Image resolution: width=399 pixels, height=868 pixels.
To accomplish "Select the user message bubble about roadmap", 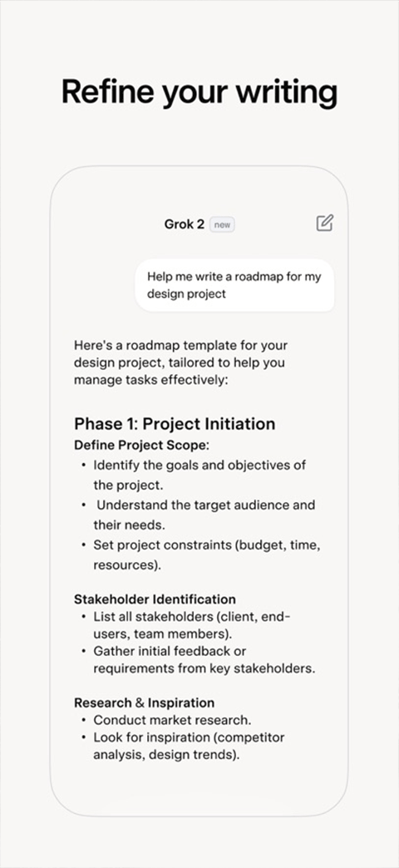I will [234, 285].
